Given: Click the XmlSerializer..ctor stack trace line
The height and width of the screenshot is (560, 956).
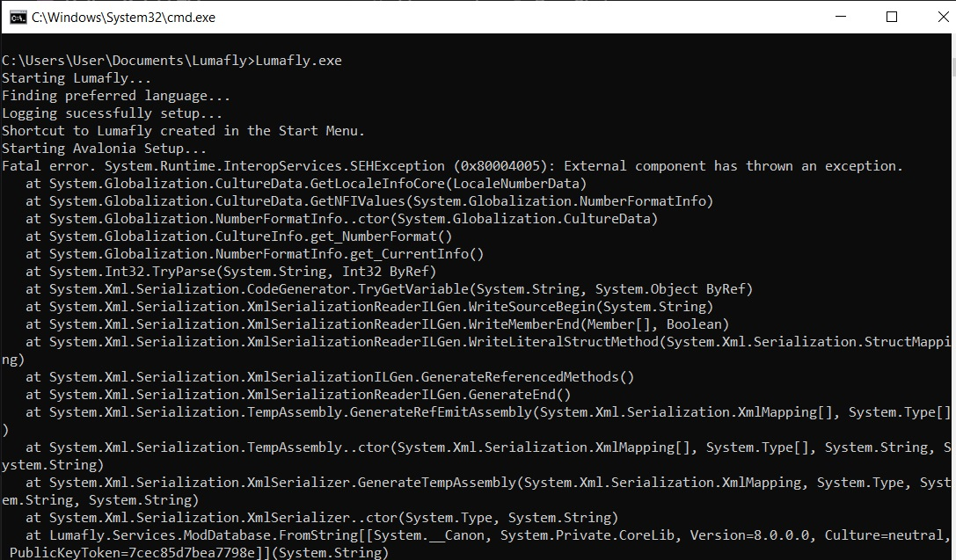Looking at the screenshot, I should click(322, 517).
